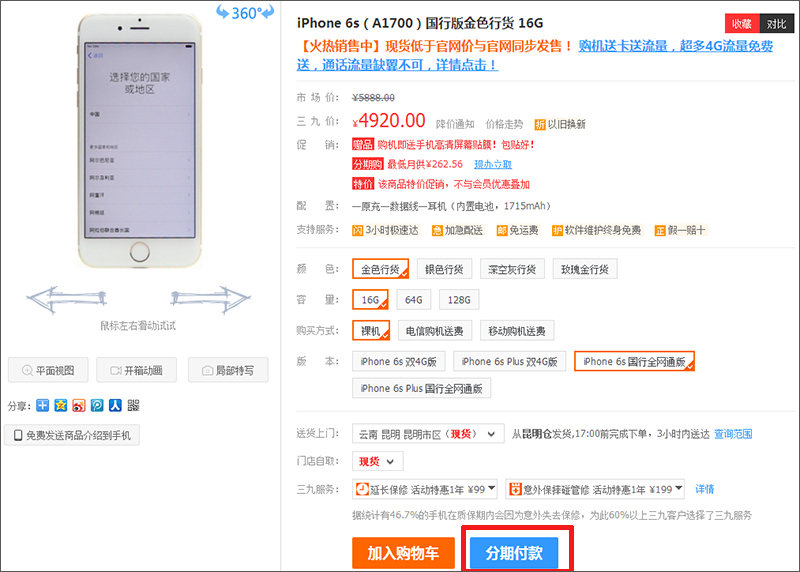The width and height of the screenshot is (800, 572).
Task: Click 假一赔十 guarantee icon
Action: (681, 230)
